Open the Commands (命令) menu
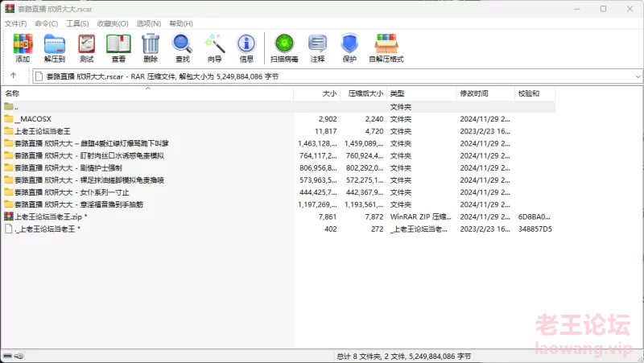This screenshot has width=644, height=363. [47, 23]
